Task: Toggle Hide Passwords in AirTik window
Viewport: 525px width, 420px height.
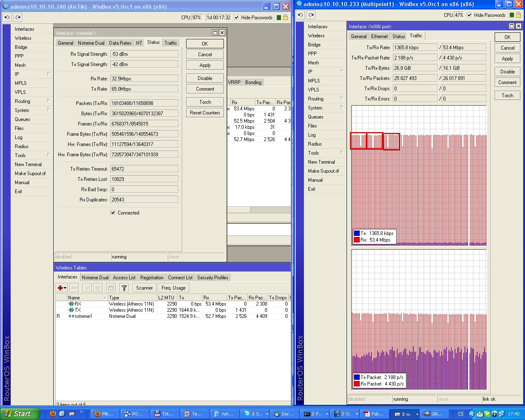Action: (x=236, y=17)
